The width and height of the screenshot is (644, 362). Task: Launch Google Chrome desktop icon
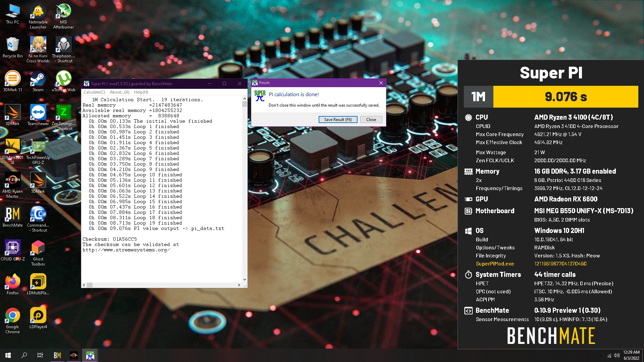point(12,321)
